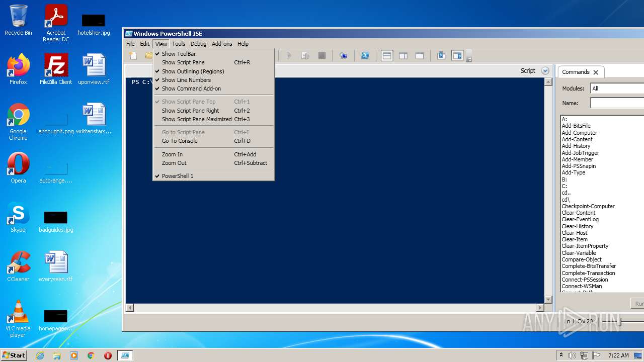644x362 pixels.
Task: Click the Run Selection toolbar icon
Action: pyautogui.click(x=305, y=56)
